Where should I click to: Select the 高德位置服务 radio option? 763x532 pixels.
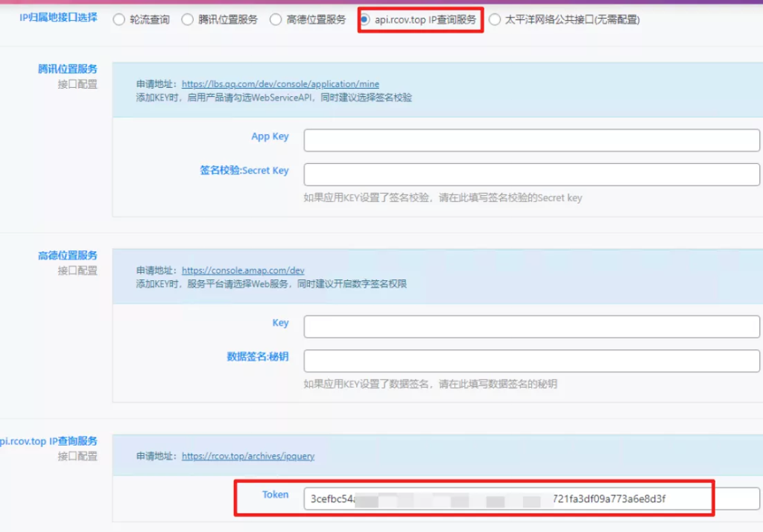pos(276,20)
